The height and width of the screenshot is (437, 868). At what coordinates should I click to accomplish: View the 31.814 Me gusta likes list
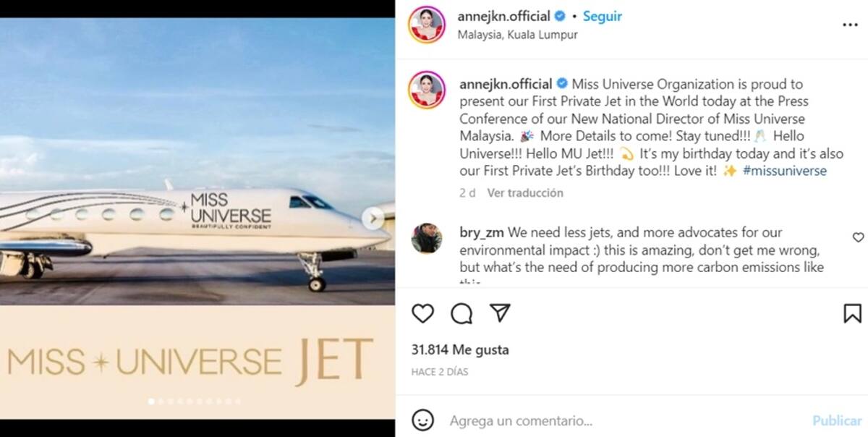tap(460, 349)
